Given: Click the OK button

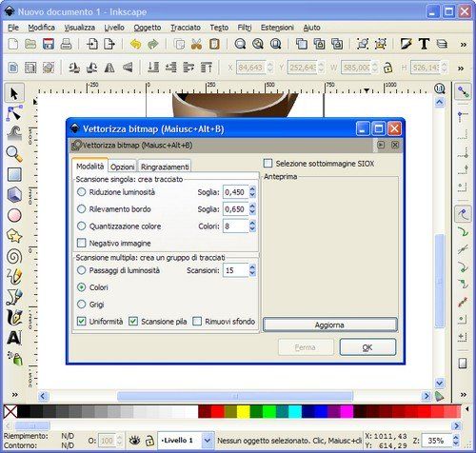Looking at the screenshot, I should 367,347.
